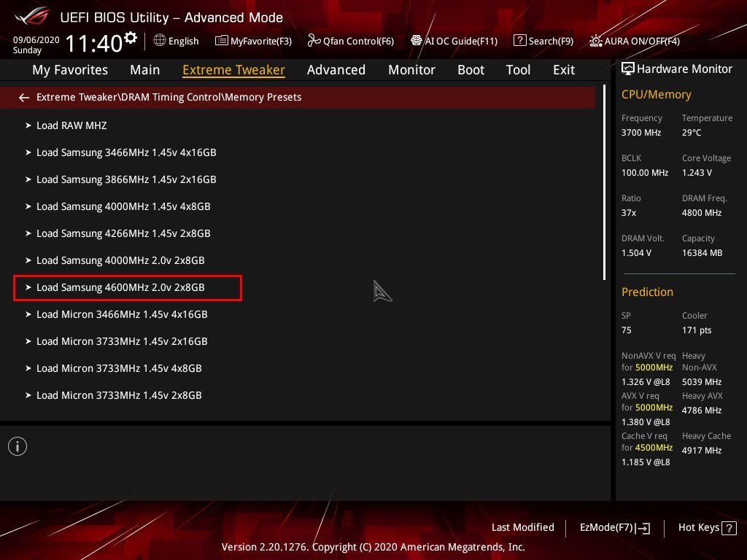Switch to the Main tab
The height and width of the screenshot is (560, 747).
click(x=145, y=70)
